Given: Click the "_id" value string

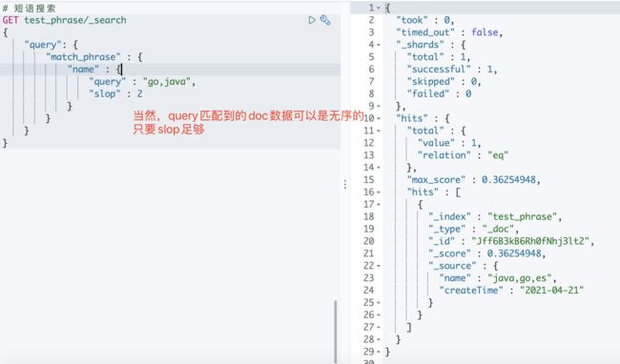Looking at the screenshot, I should (530, 241).
